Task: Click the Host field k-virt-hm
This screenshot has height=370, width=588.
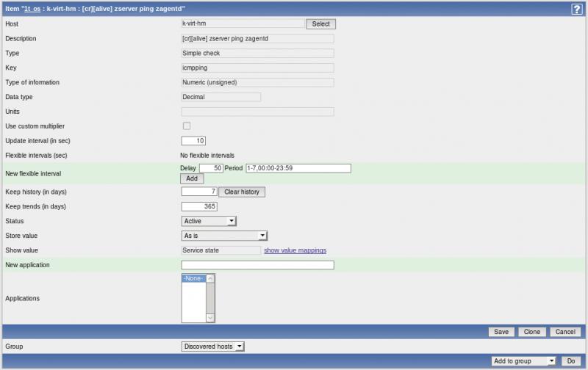Action: coord(243,23)
